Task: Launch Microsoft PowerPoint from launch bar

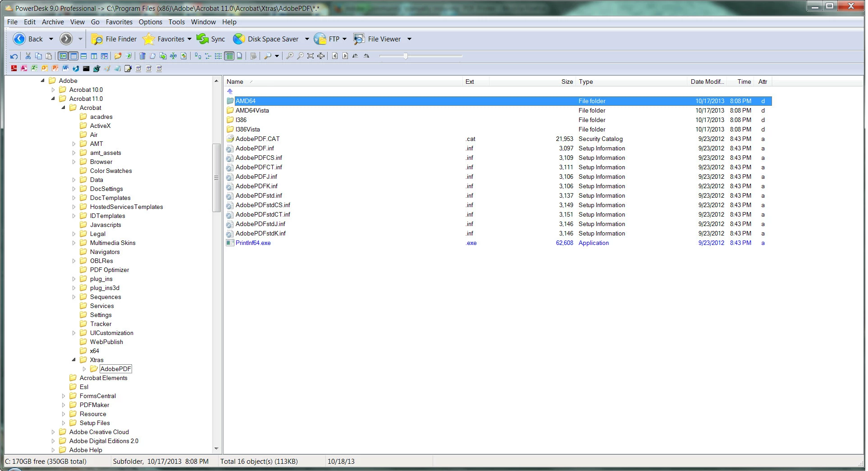Action: pos(55,68)
